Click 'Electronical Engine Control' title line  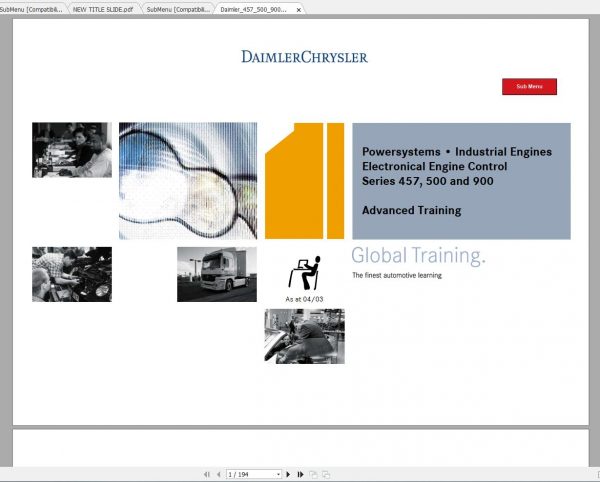(x=434, y=166)
